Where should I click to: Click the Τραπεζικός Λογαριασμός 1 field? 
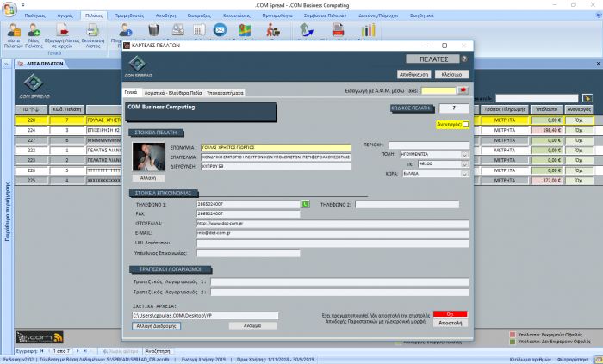coord(339,282)
